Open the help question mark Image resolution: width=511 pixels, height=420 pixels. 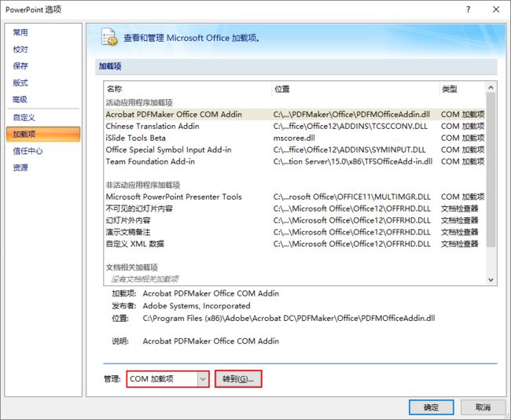(469, 9)
